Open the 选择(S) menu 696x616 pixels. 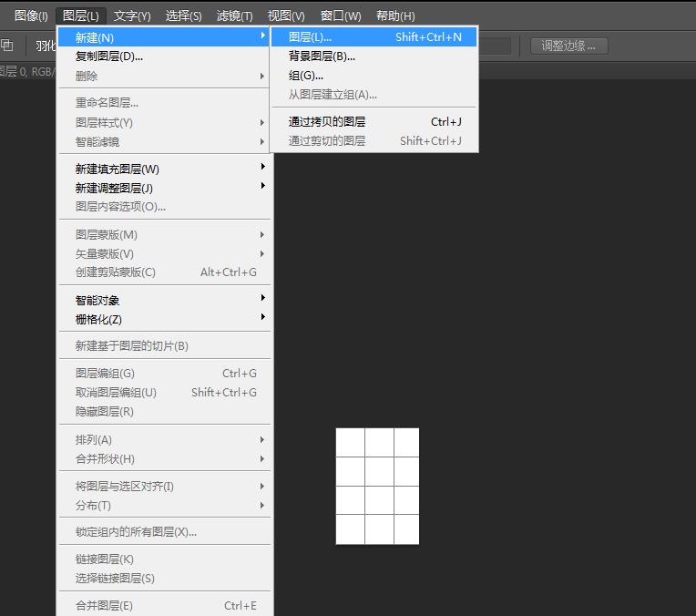(x=183, y=16)
